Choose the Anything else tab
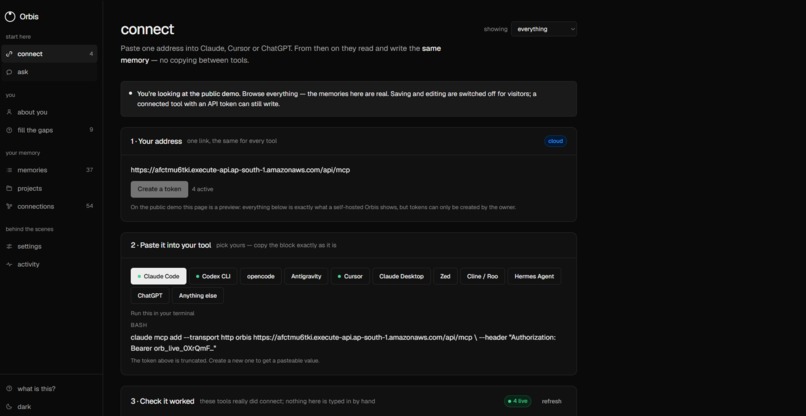This screenshot has height=416, width=806. [198, 296]
